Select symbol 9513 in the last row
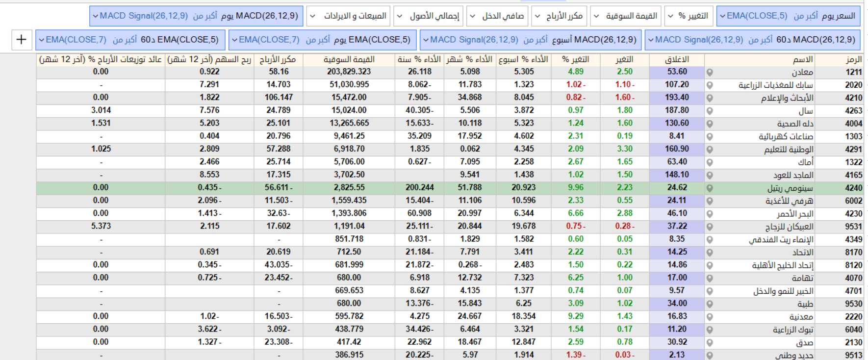This screenshot has height=360, width=868. tap(853, 355)
